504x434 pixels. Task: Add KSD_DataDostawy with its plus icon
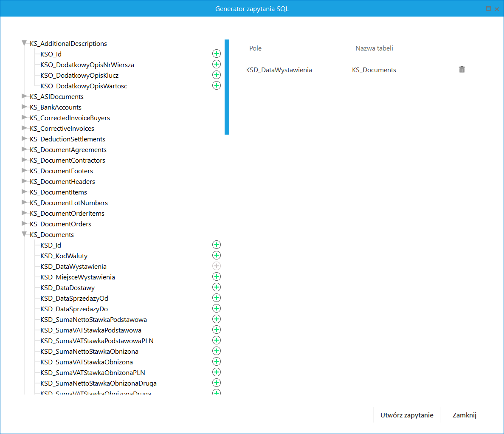(216, 287)
